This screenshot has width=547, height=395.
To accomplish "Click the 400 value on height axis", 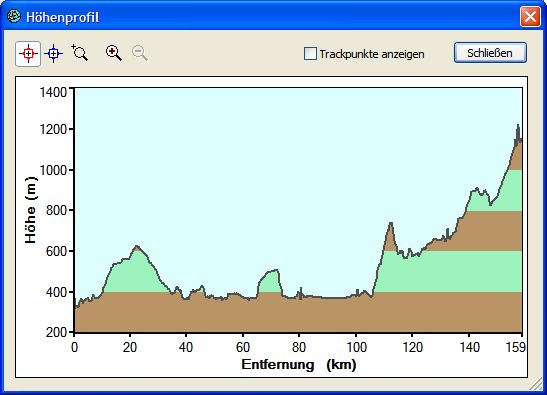I will coord(56,292).
